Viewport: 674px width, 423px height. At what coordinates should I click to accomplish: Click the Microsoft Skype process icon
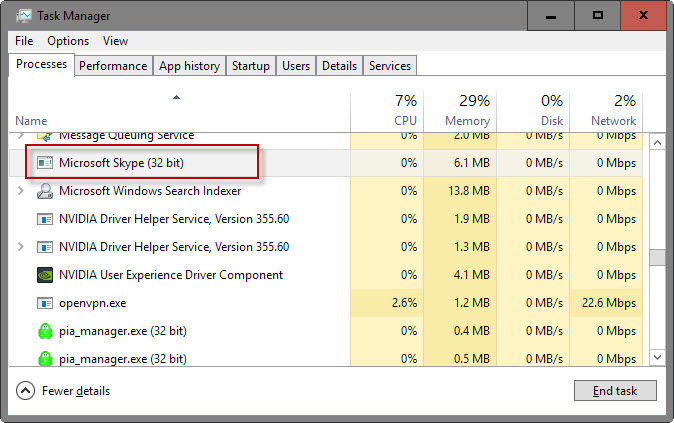(45, 163)
